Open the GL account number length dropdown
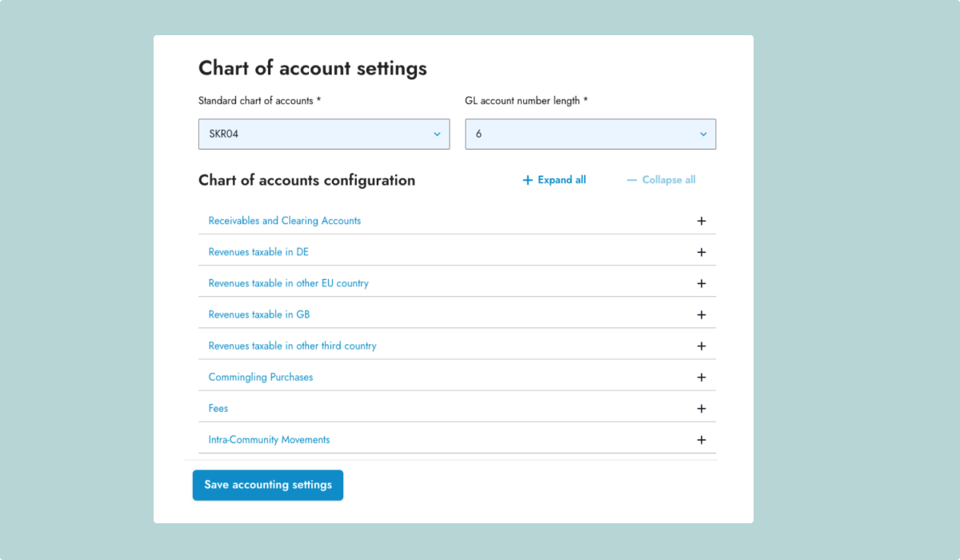Image resolution: width=960 pixels, height=560 pixels. pos(590,134)
